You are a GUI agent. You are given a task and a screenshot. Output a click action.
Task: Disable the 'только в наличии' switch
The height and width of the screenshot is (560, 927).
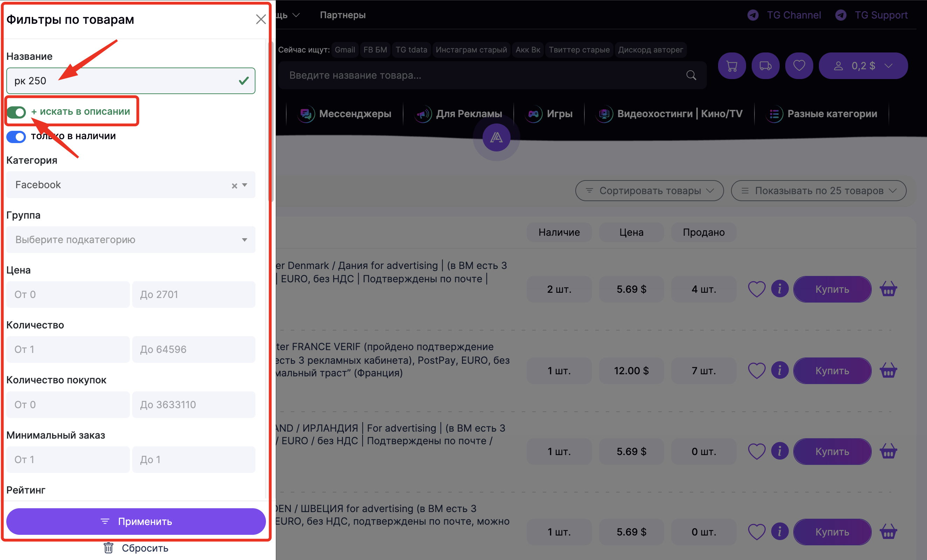pyautogui.click(x=16, y=136)
